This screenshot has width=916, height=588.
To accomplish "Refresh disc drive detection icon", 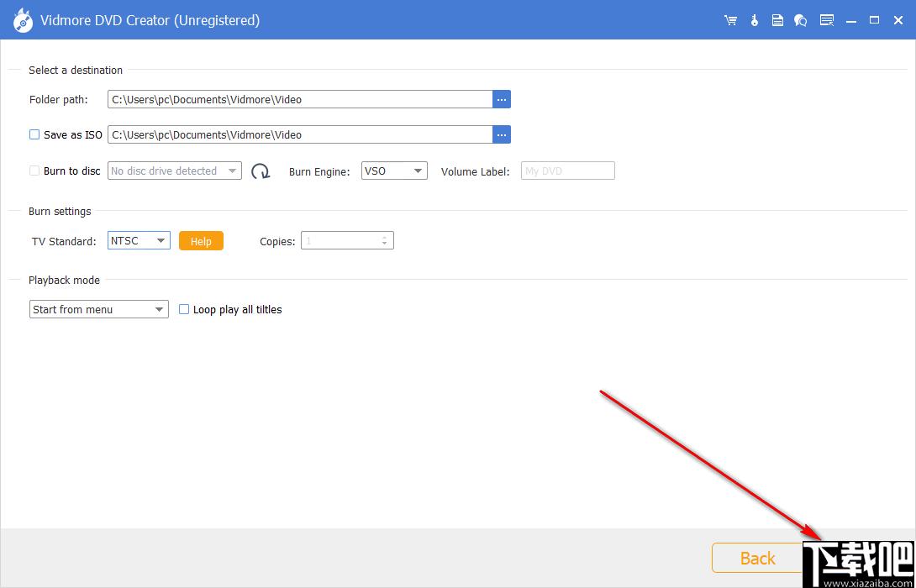I will (x=261, y=171).
